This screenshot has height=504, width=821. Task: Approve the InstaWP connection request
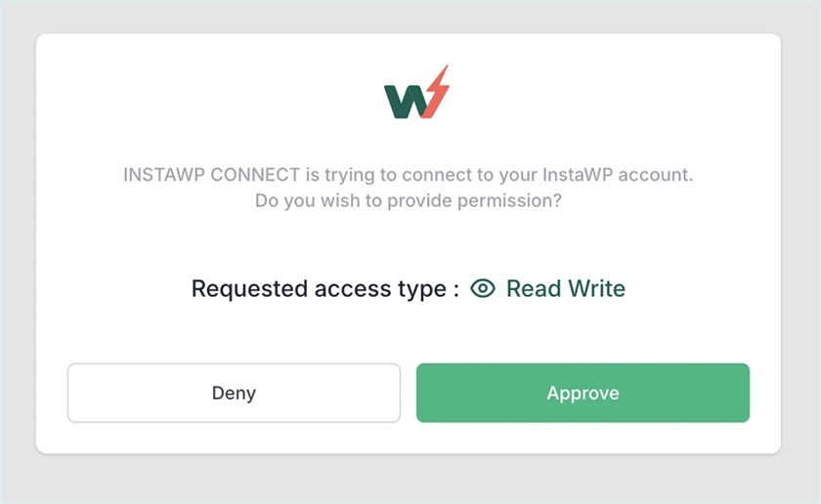point(583,393)
